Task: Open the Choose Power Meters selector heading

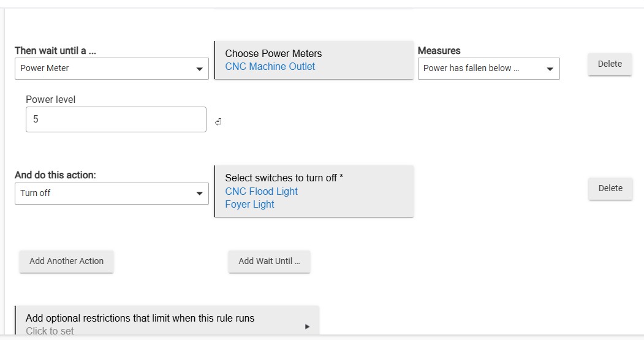Action: click(273, 53)
